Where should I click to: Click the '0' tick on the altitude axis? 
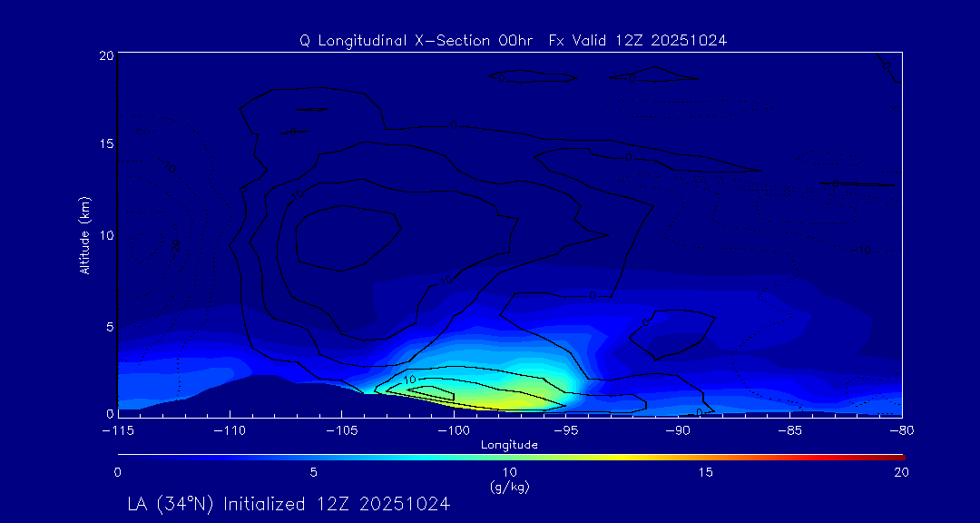110,413
